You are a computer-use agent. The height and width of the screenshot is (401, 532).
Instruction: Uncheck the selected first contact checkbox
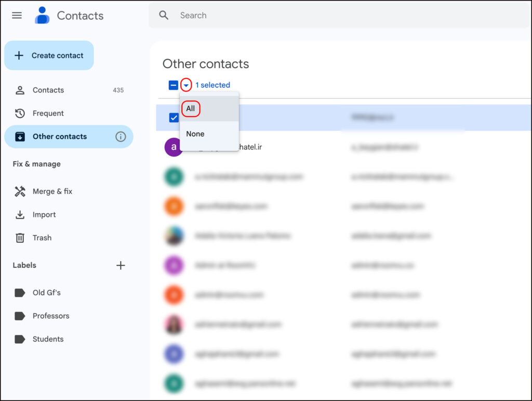coord(174,118)
